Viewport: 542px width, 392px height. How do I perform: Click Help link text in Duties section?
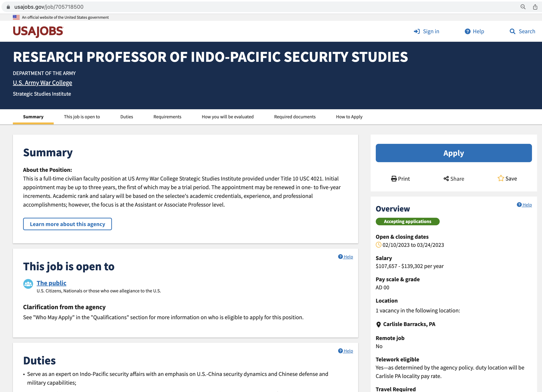pyautogui.click(x=348, y=351)
